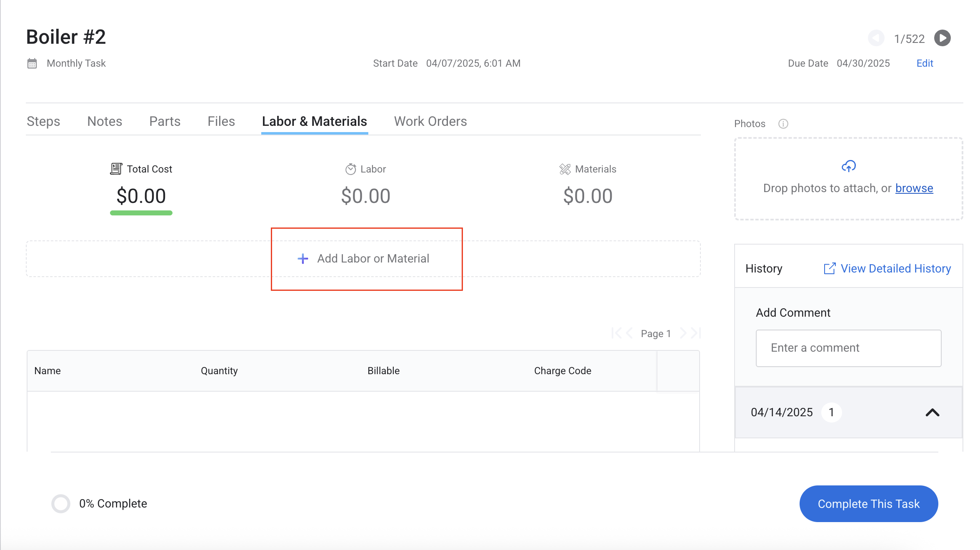Image resolution: width=980 pixels, height=550 pixels.
Task: Click the Charge Code column header
Action: point(562,371)
